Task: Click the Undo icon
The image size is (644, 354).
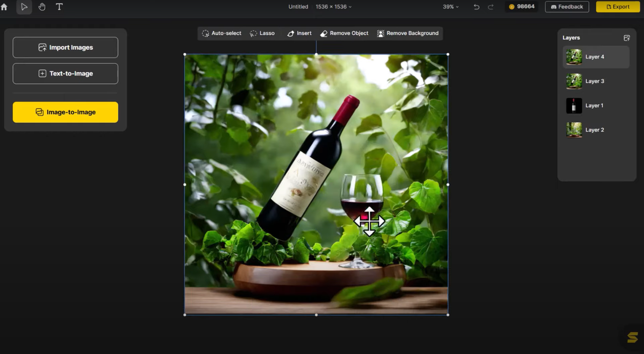Action: tap(476, 7)
